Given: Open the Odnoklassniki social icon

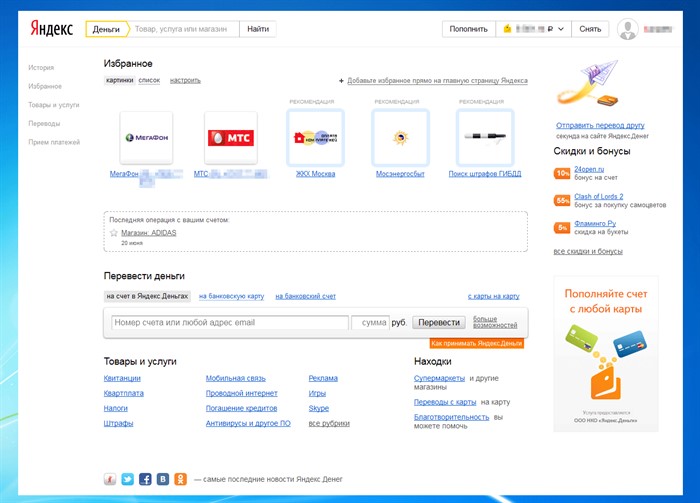Looking at the screenshot, I should [180, 479].
